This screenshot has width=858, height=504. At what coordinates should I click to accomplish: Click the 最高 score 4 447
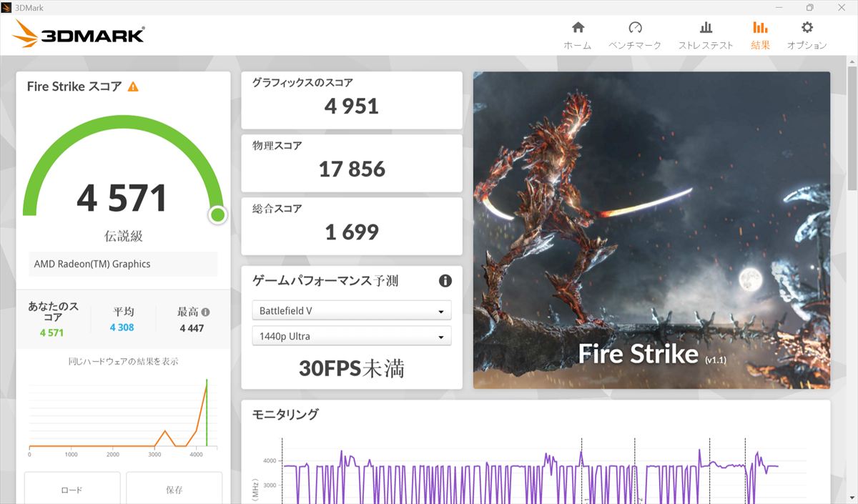(x=192, y=328)
